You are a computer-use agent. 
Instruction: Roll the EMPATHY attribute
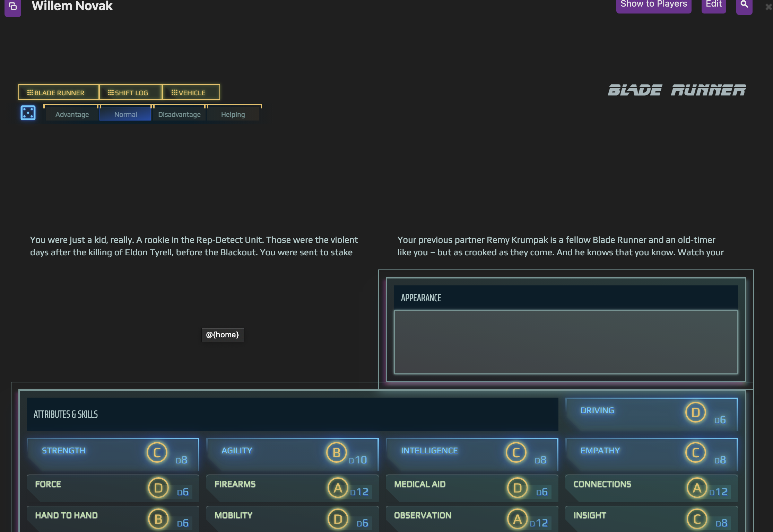click(600, 451)
